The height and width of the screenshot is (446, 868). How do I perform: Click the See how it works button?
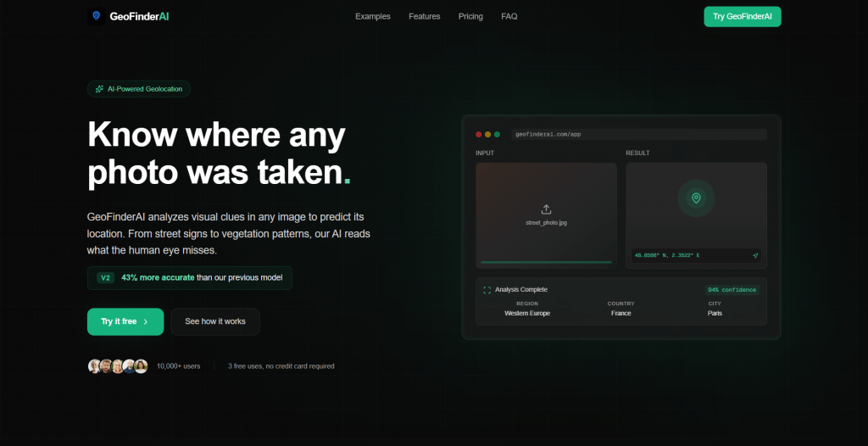(215, 321)
